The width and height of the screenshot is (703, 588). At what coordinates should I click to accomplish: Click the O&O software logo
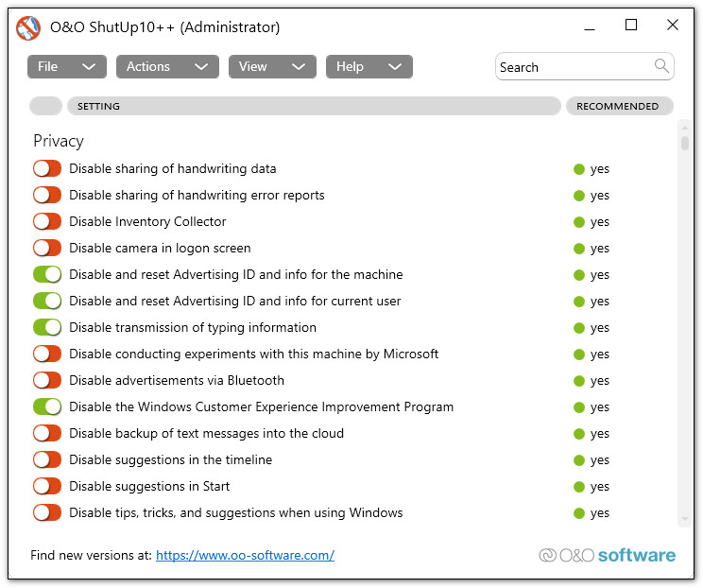coord(607,555)
